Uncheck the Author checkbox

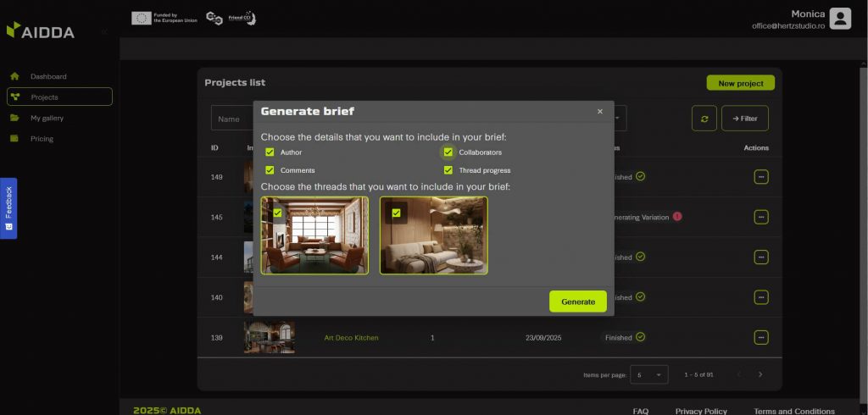tap(270, 152)
